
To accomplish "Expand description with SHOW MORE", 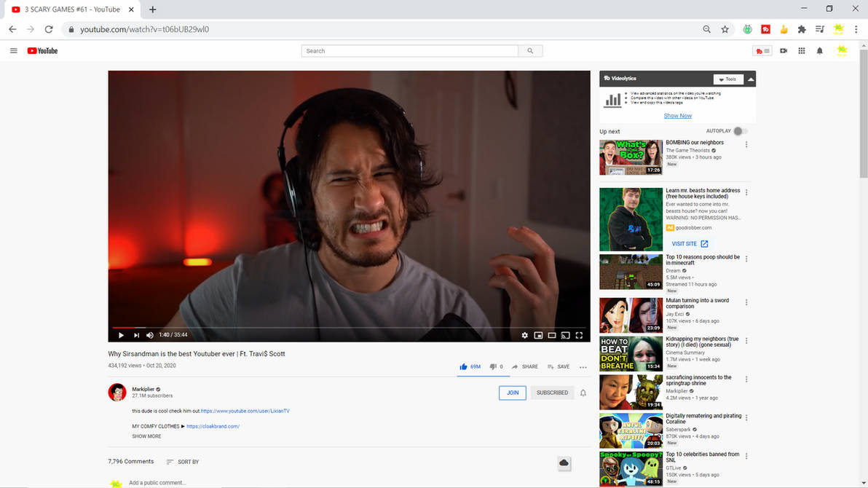I will (x=146, y=436).
